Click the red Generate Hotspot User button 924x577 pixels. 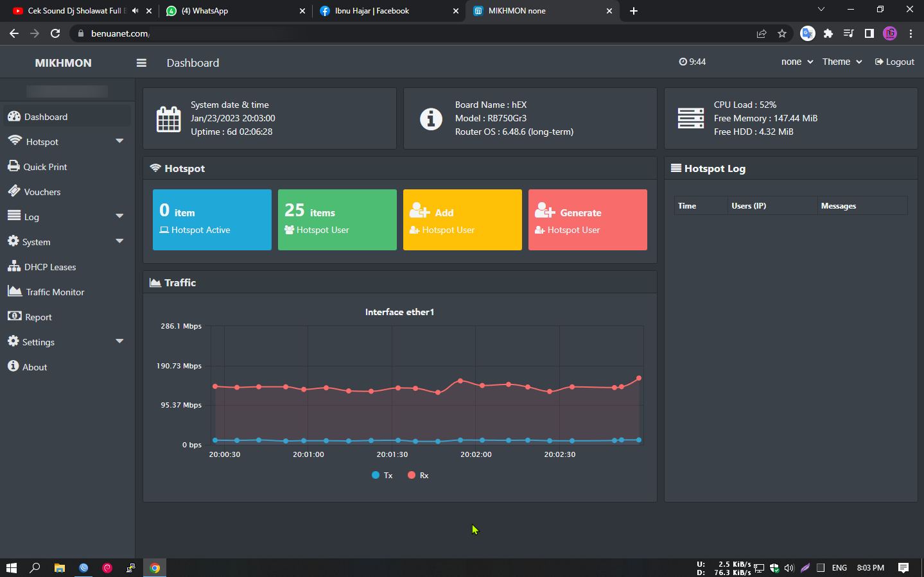(x=588, y=220)
